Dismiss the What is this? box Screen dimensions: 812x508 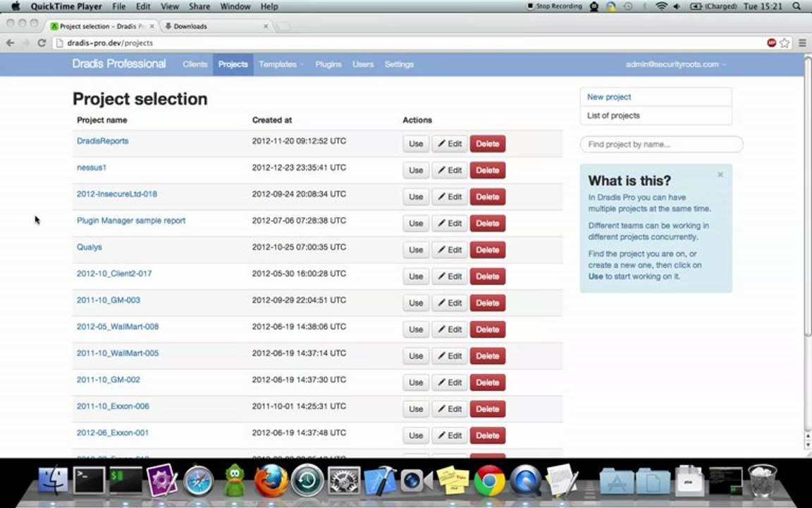[720, 175]
